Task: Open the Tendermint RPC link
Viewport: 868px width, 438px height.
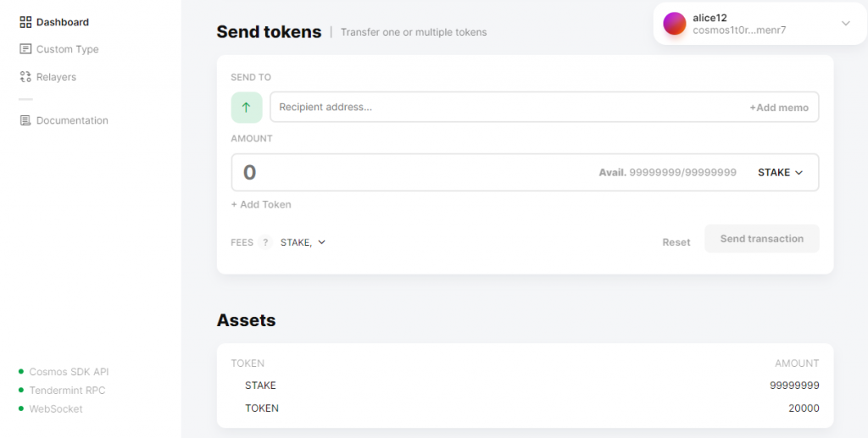Action: point(67,391)
